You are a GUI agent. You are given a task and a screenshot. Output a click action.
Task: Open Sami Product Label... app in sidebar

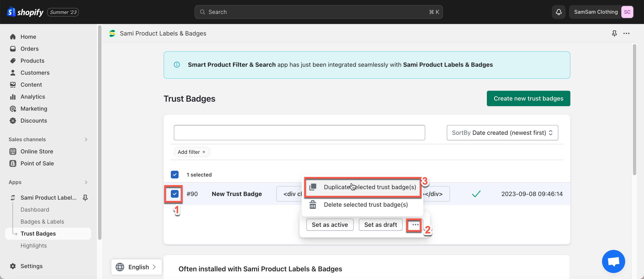point(48,197)
